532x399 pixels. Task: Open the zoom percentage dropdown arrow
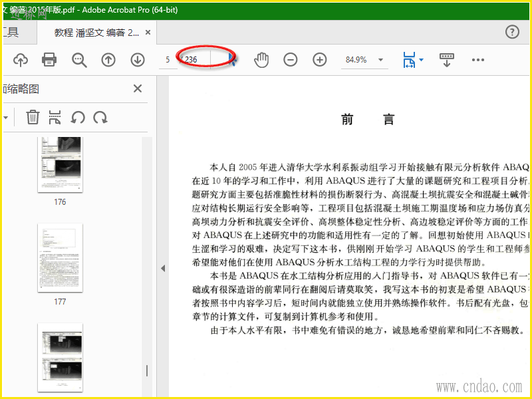click(x=380, y=60)
